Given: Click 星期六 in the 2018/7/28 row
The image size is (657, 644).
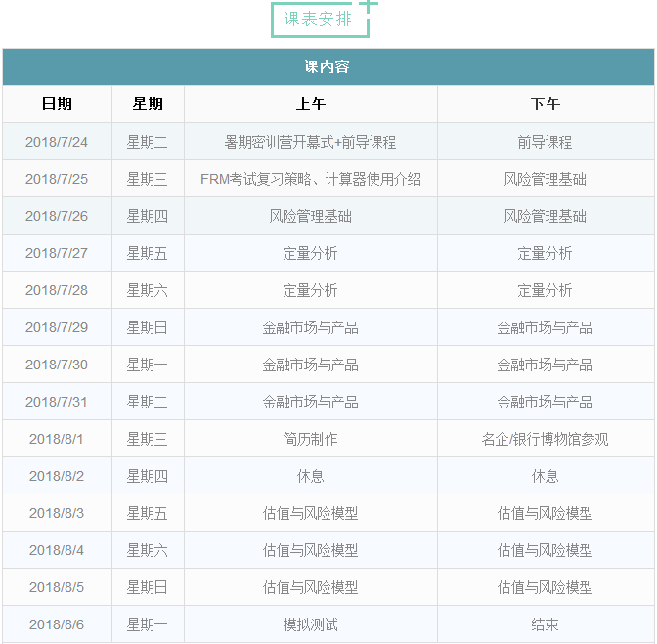Looking at the screenshot, I should coord(147,290).
